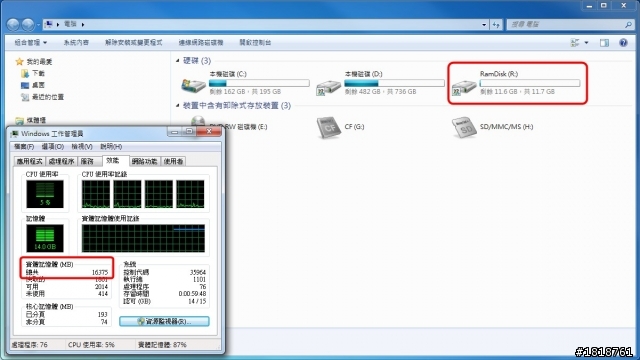Open the DVD RW drive (E:) icon
The width and height of the screenshot is (640, 360).
(198, 121)
